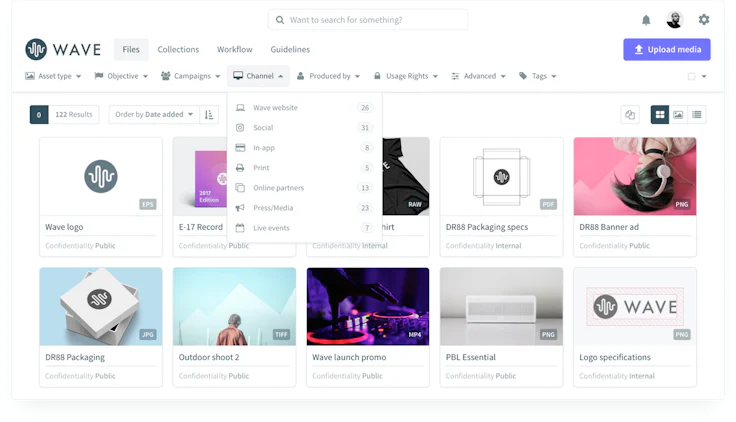
Task: Open the Guidelines tab
Action: [290, 49]
